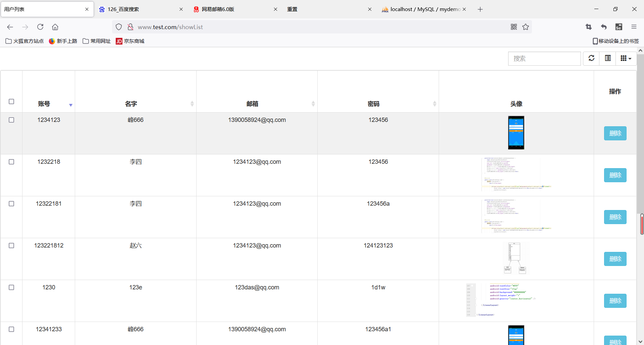The image size is (644, 345).
Task: Click the 搜索 search input field
Action: pos(544,59)
